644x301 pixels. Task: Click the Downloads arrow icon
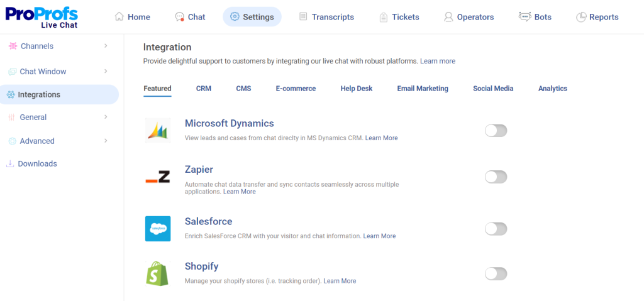click(10, 164)
